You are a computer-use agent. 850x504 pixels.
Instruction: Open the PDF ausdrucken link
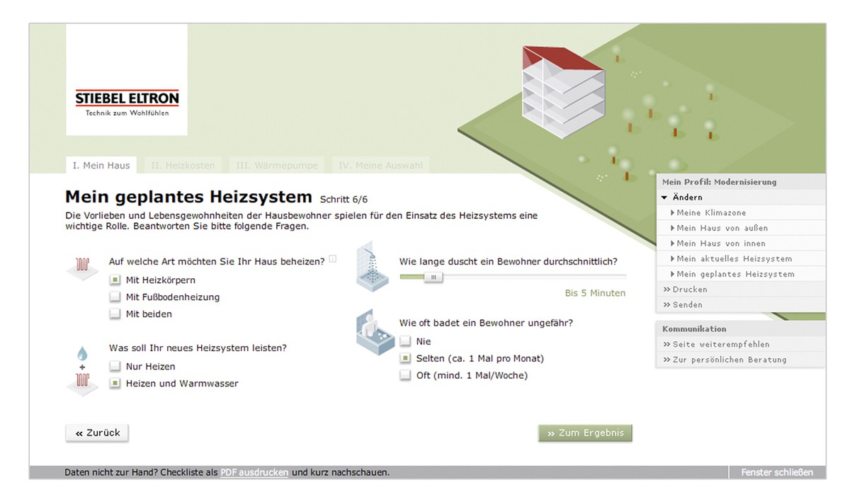(x=254, y=472)
